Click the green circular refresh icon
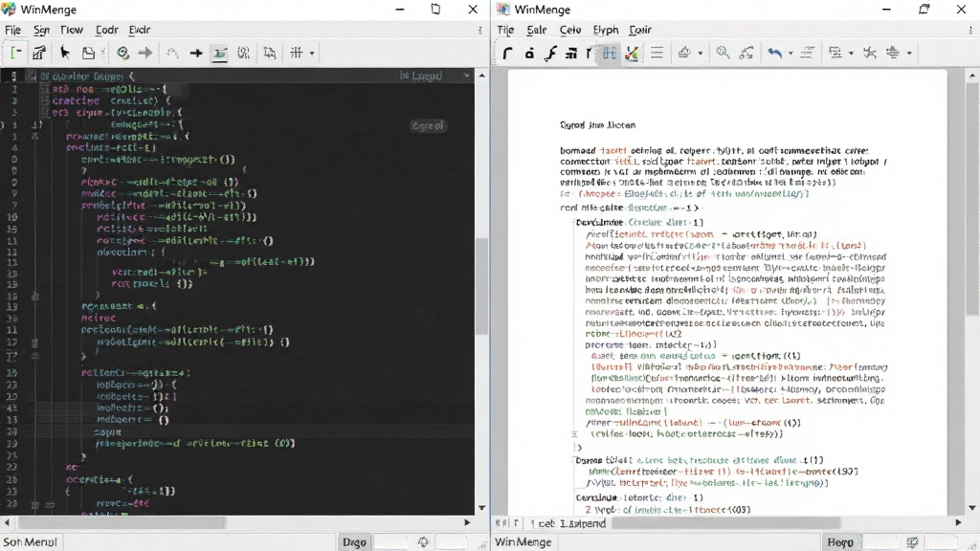The height and width of the screenshot is (551, 980). [x=122, y=54]
